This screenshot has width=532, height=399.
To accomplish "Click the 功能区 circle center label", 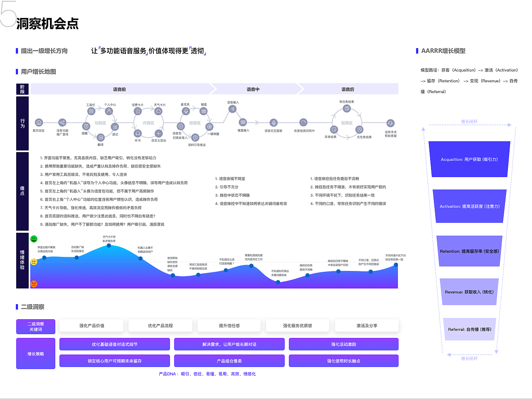I will pyautogui.click(x=100, y=123).
